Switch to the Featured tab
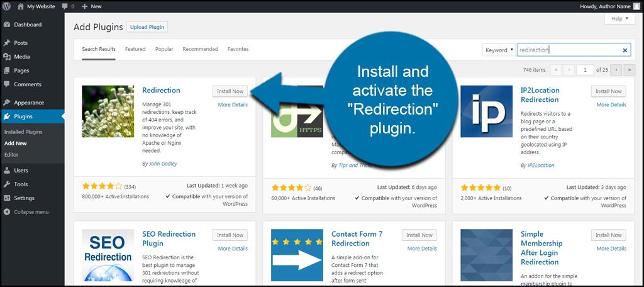The width and height of the screenshot is (644, 287). pyautogui.click(x=135, y=49)
